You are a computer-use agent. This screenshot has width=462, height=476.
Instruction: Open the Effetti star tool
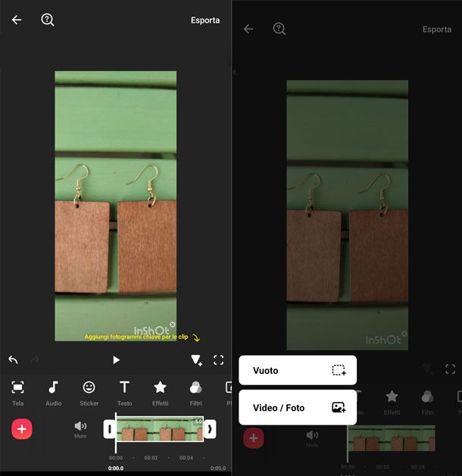[160, 393]
